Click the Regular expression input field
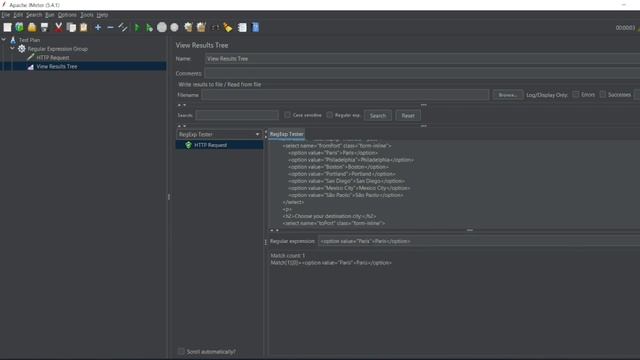This screenshot has height=360, width=640. (479, 241)
